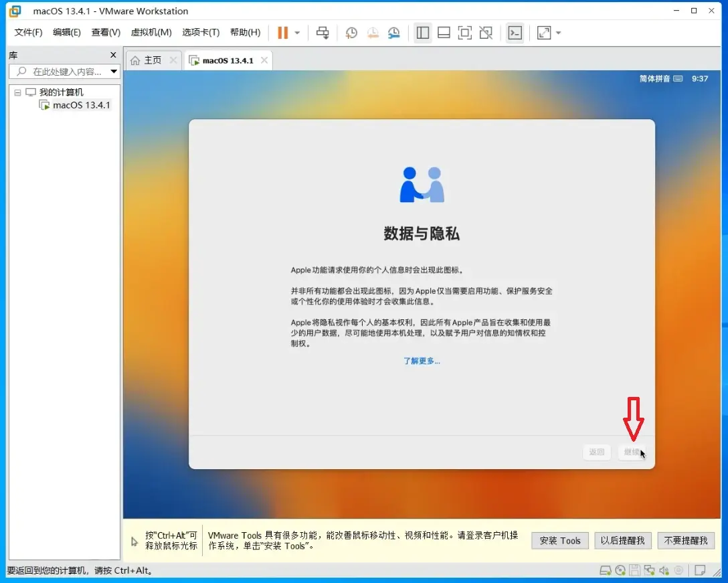Click the 不要提醒我 button
728x583 pixels.
click(x=686, y=541)
